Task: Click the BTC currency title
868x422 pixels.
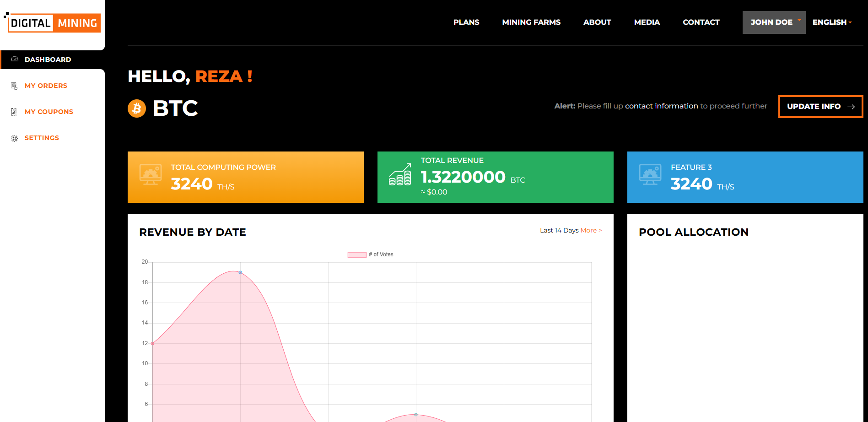Action: click(x=175, y=108)
